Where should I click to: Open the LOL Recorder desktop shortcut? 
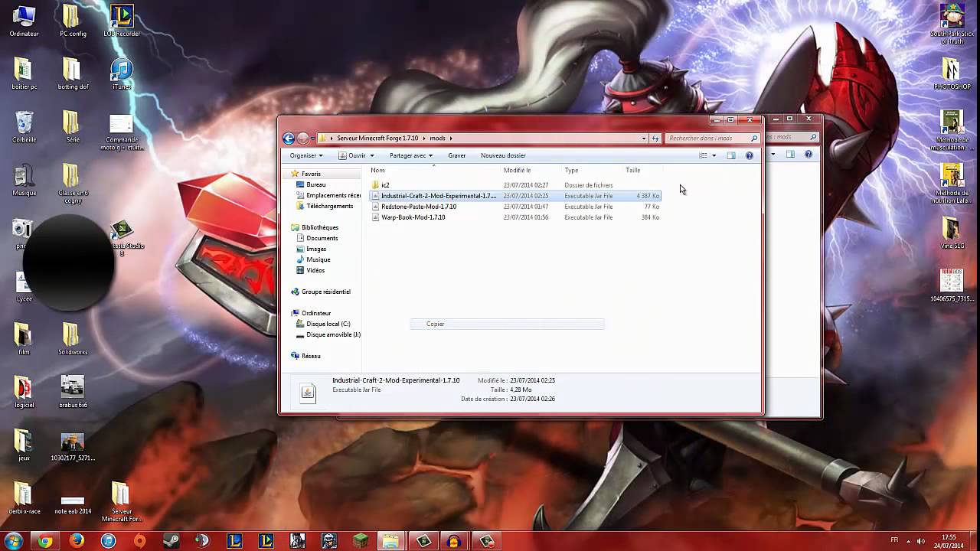click(x=122, y=21)
